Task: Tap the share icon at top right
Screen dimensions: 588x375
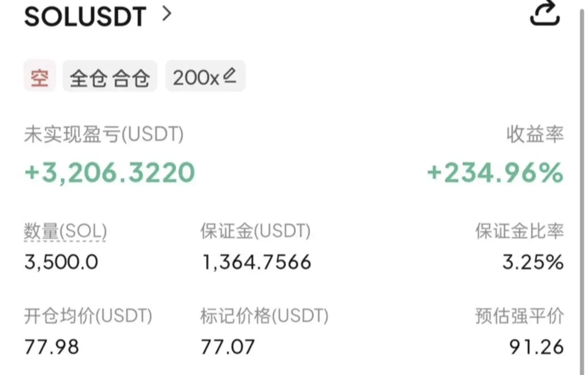Action: pos(545,14)
